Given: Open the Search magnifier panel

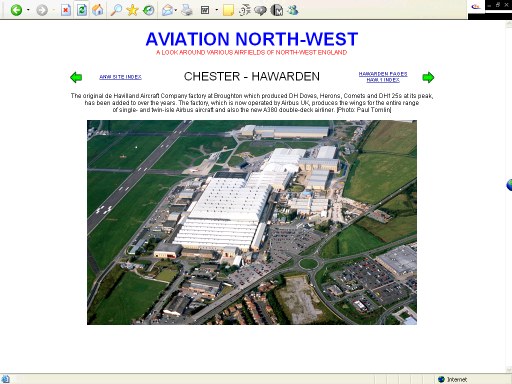Looking at the screenshot, I should (x=116, y=10).
